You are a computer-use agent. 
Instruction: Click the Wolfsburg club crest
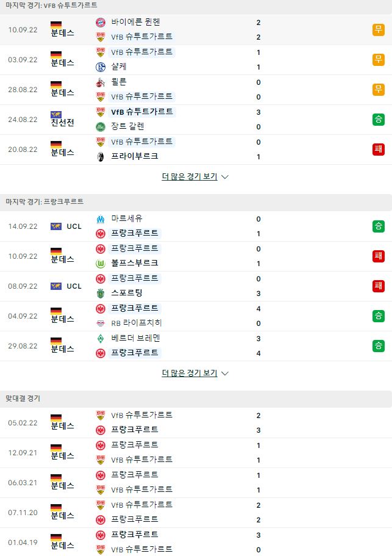pyautogui.click(x=101, y=264)
